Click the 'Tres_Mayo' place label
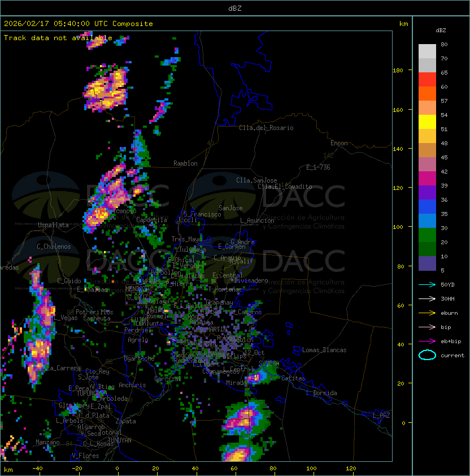 coord(186,239)
